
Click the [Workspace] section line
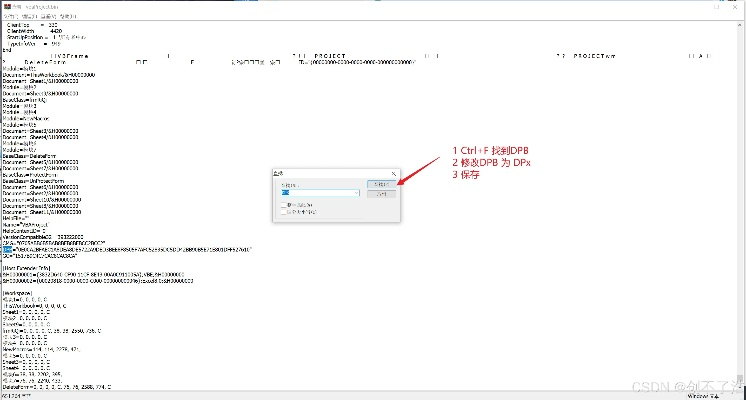click(18, 293)
